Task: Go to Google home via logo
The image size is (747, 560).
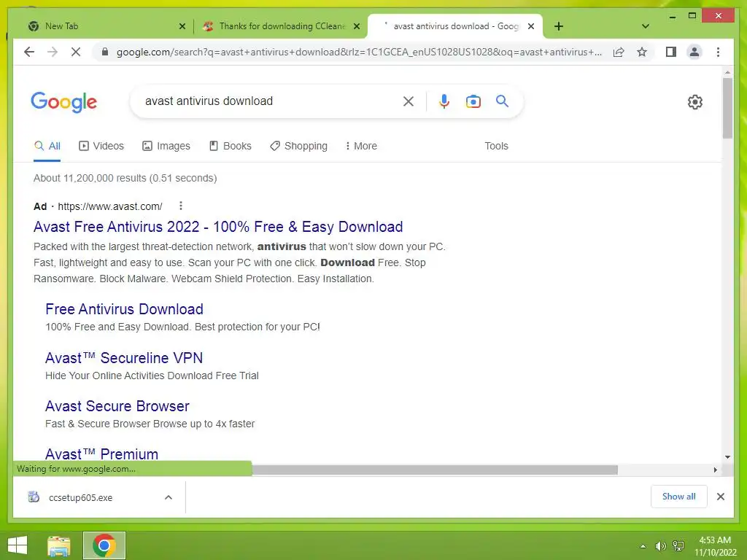Action: [64, 102]
